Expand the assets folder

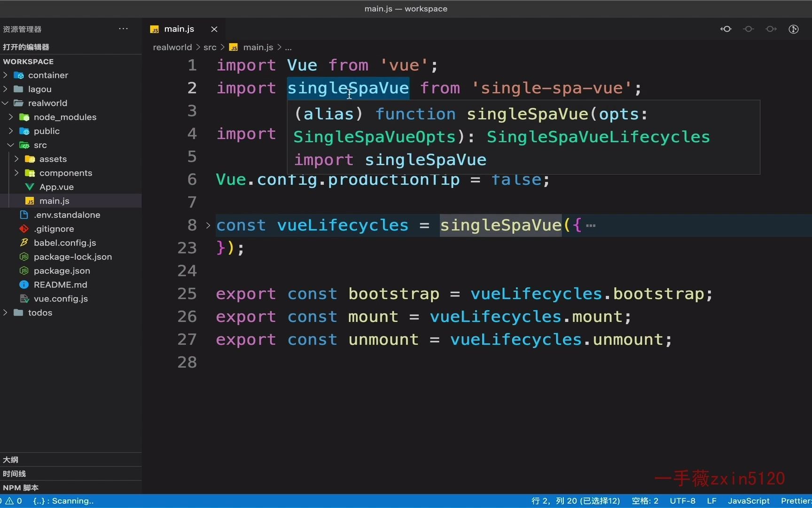(16, 159)
